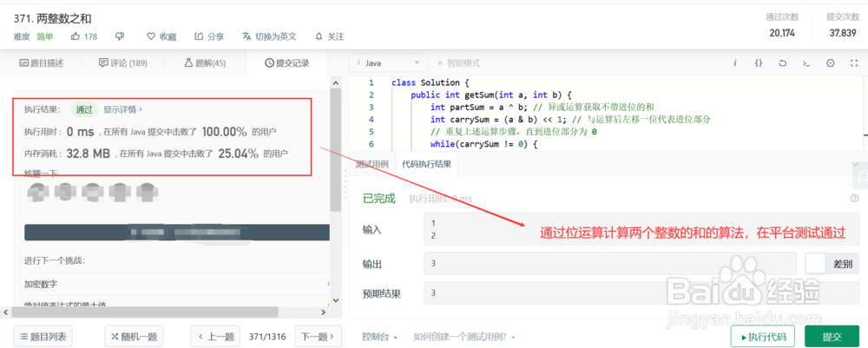The image size is (868, 348).
Task: Switch to the 测试用例 tab
Action: (x=372, y=164)
